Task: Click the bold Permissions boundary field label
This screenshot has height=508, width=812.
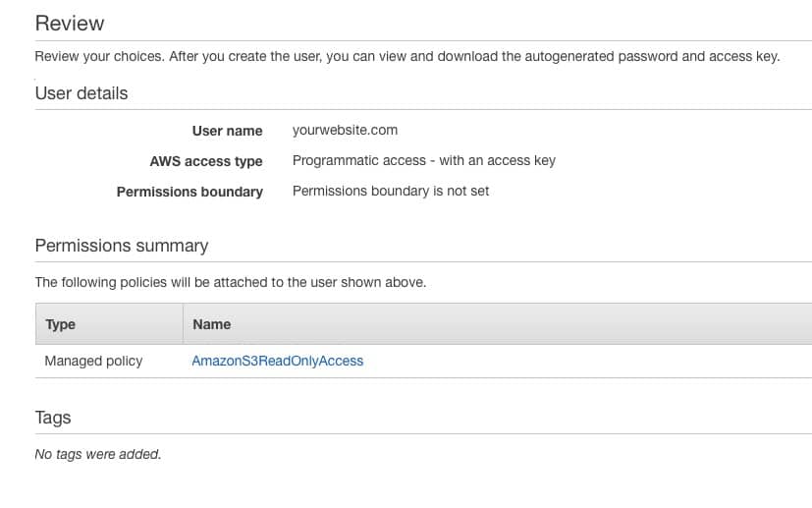Action: tap(189, 192)
